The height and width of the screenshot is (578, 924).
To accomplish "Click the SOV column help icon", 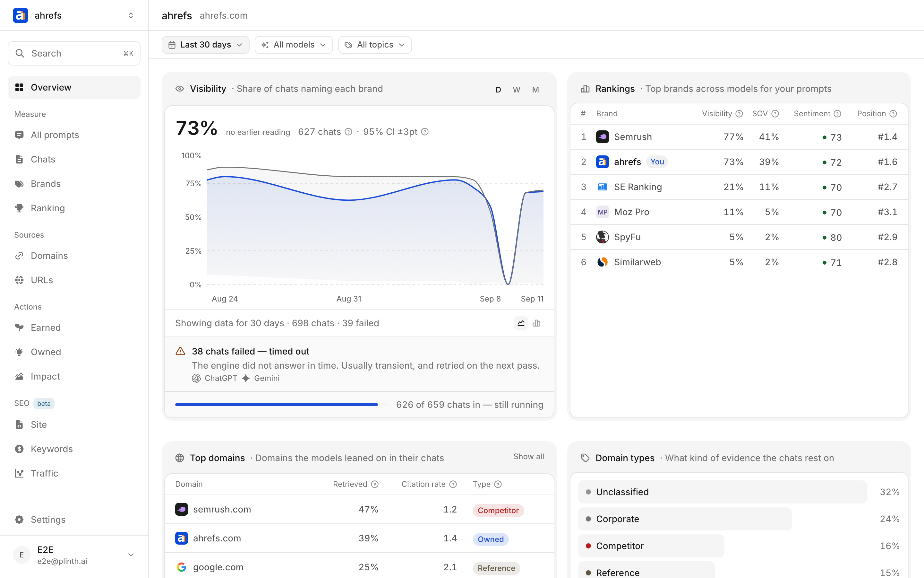I will (x=775, y=114).
